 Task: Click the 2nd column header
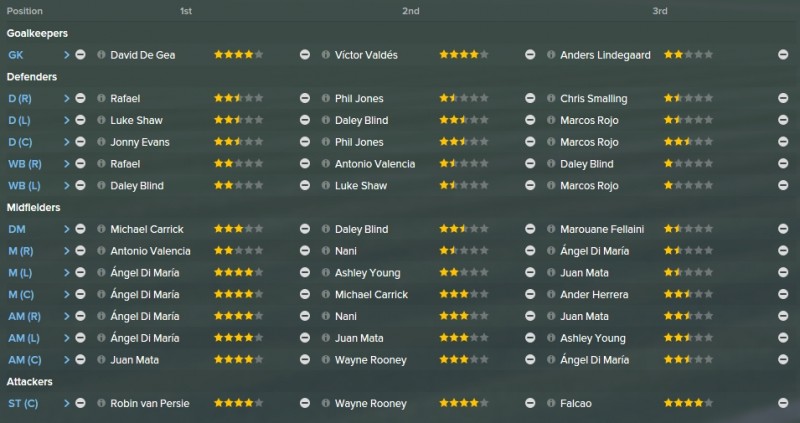tap(411, 11)
